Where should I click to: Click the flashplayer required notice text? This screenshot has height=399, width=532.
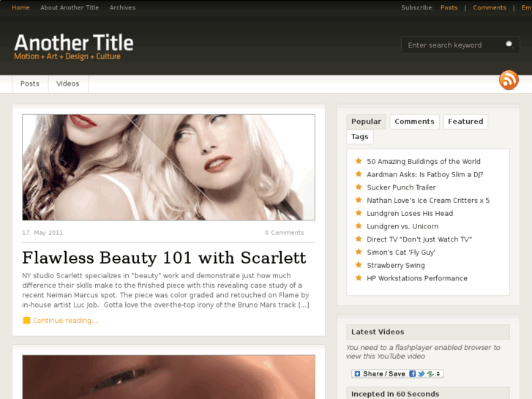pyautogui.click(x=423, y=352)
